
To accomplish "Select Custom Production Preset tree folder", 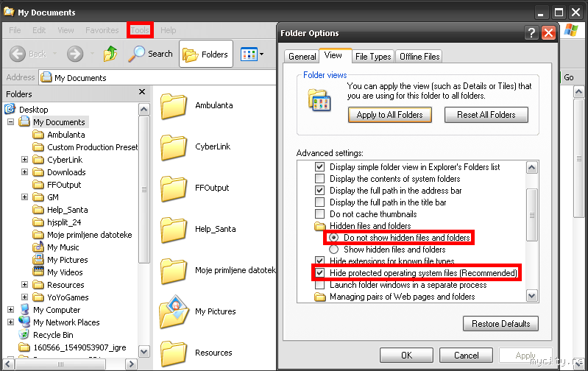I will coord(85,147).
